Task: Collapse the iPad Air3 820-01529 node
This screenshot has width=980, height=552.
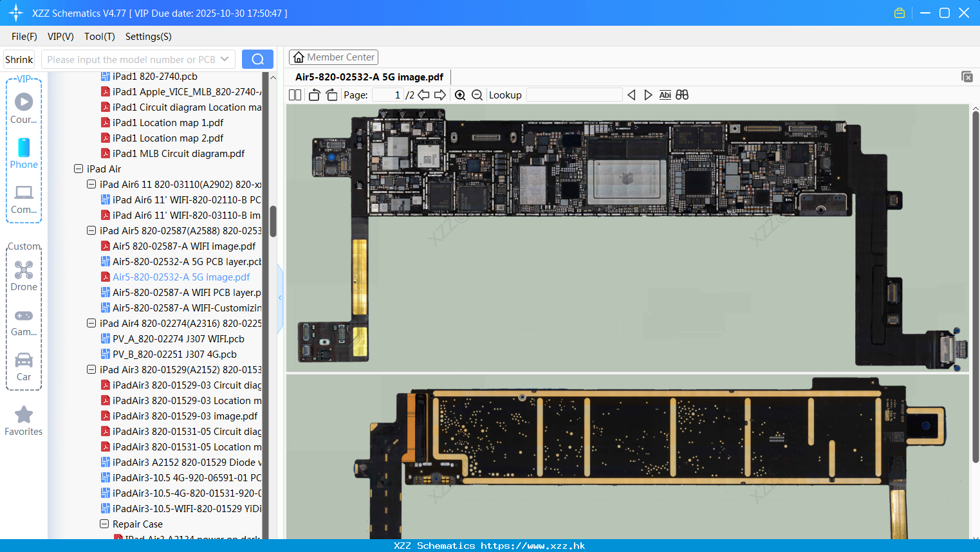Action: pyautogui.click(x=91, y=369)
